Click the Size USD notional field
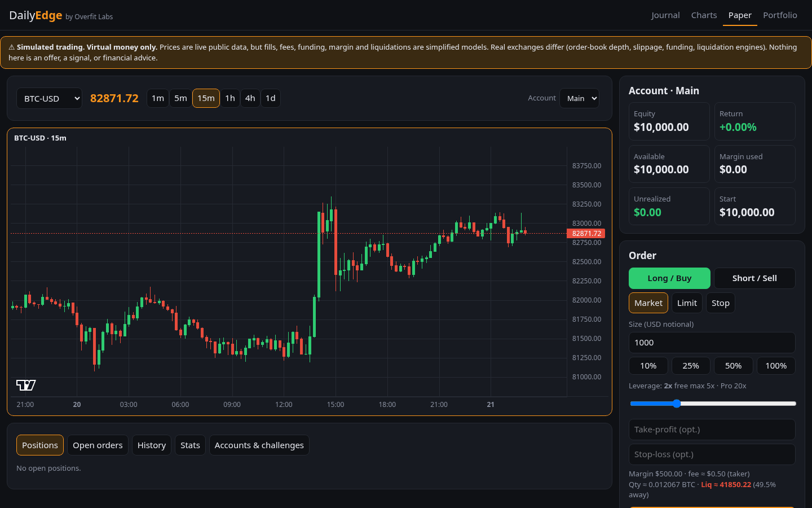 tap(712, 343)
